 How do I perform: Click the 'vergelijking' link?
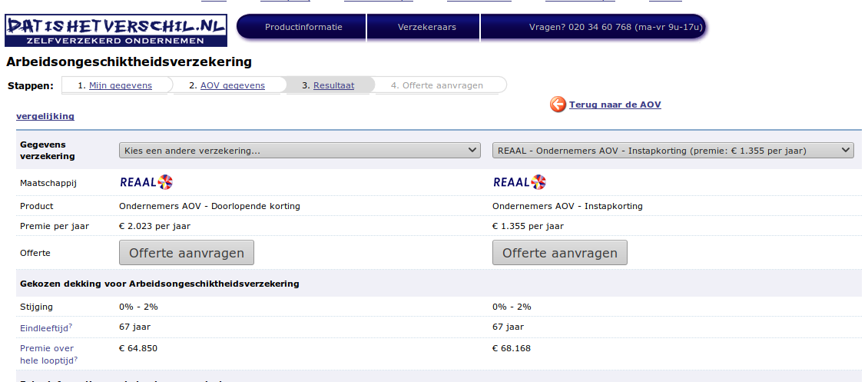pyautogui.click(x=45, y=116)
